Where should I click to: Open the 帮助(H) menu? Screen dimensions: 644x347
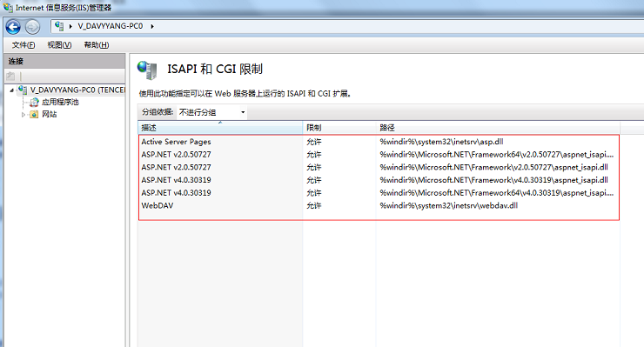[x=97, y=44]
